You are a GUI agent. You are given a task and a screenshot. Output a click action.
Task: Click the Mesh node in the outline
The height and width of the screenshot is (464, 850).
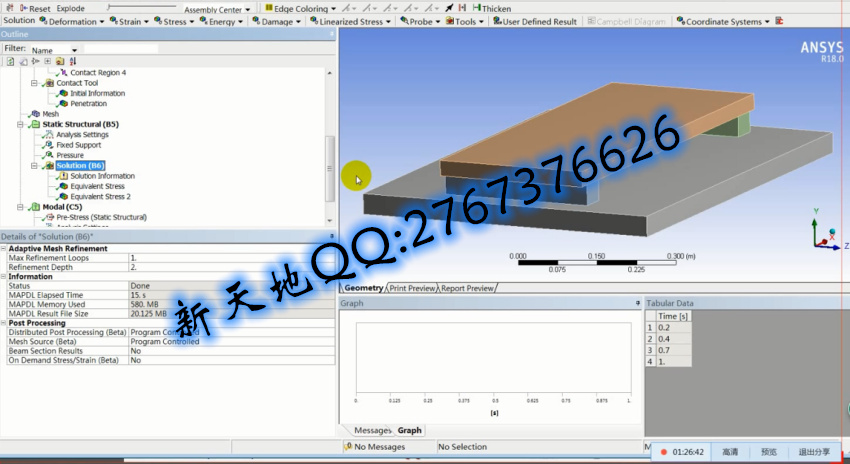click(x=50, y=114)
